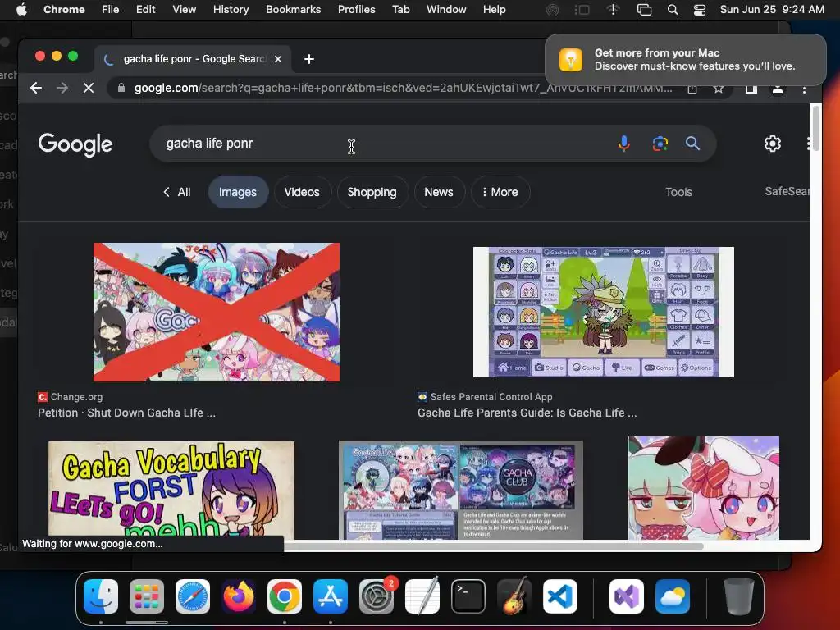Open Control Center in menu bar
The image size is (840, 630).
(x=699, y=10)
